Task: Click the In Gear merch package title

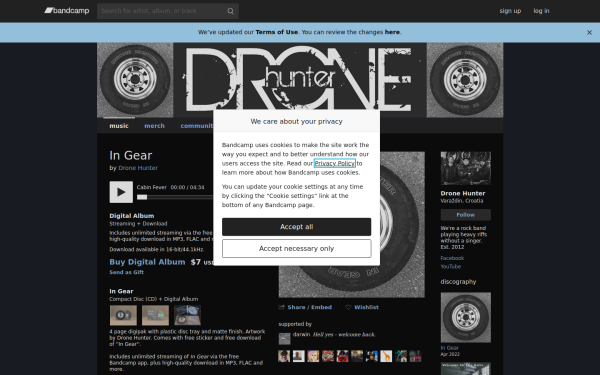Action: 121,291
